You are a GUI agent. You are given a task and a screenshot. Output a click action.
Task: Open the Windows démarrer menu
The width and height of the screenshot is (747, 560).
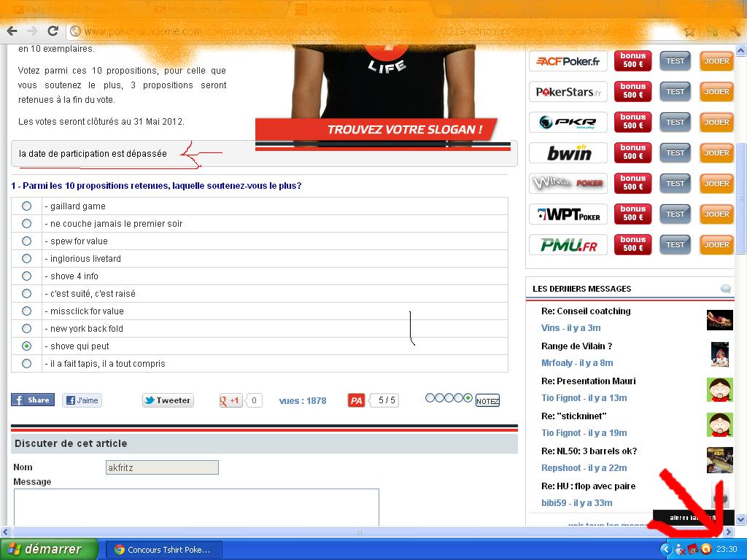pos(49,550)
